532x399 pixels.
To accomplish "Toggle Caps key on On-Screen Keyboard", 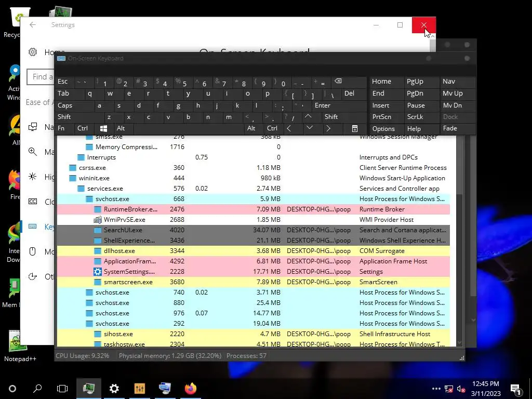I will (x=75, y=105).
